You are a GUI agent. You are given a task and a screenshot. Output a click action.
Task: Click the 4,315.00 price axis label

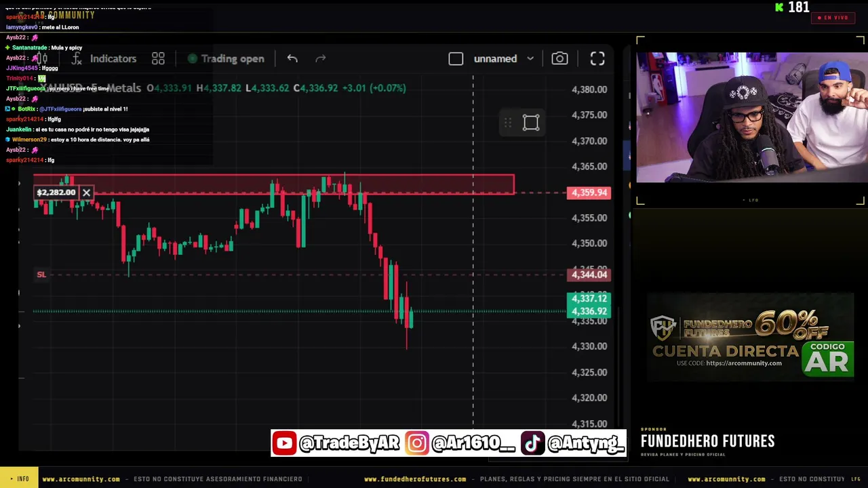click(589, 424)
